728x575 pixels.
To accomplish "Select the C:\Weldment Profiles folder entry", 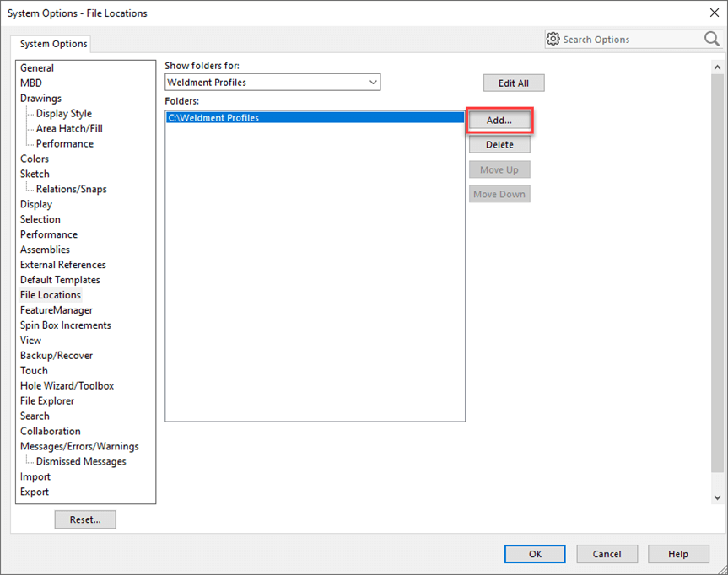I will [315, 118].
